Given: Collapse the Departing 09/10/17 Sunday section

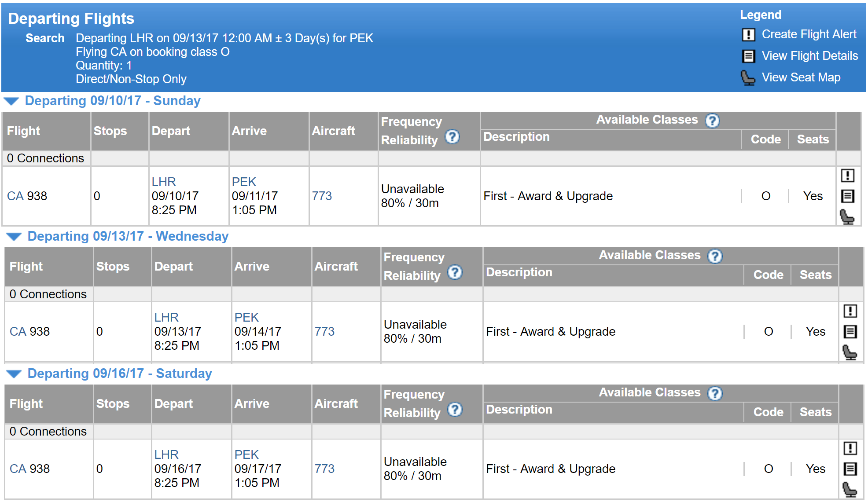Looking at the screenshot, I should (11, 101).
